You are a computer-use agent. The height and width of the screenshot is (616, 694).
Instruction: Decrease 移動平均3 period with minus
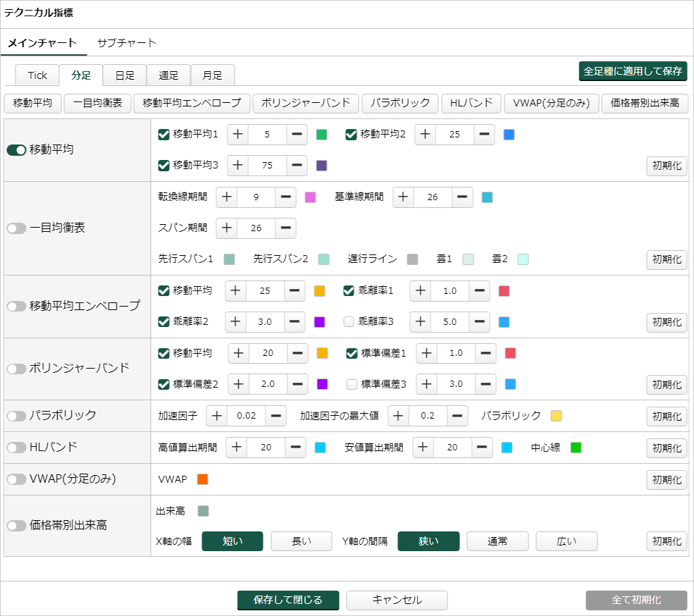click(x=297, y=165)
